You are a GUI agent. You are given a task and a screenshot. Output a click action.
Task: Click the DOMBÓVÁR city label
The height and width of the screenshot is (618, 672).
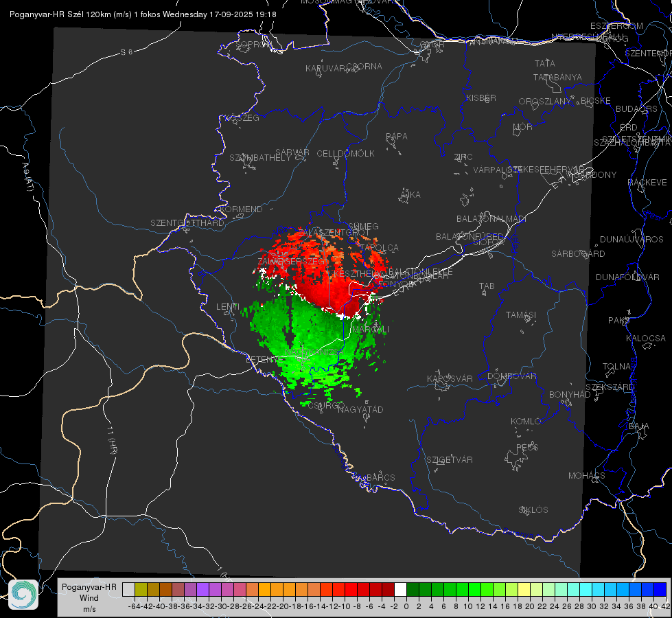point(511,376)
